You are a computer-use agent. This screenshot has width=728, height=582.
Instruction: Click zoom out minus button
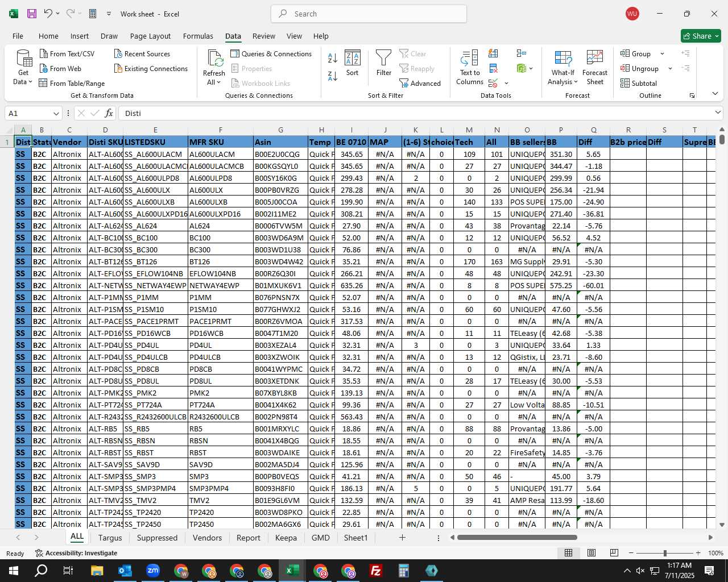pos(631,553)
